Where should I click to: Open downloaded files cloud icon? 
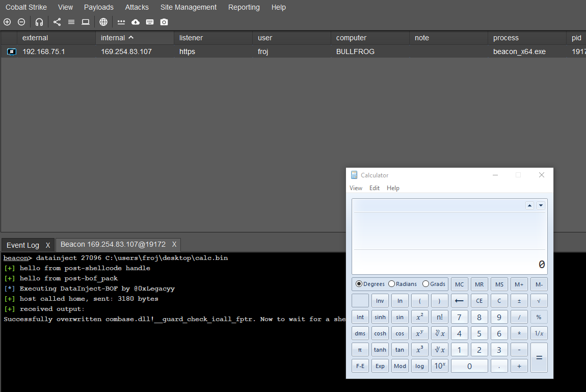point(136,22)
